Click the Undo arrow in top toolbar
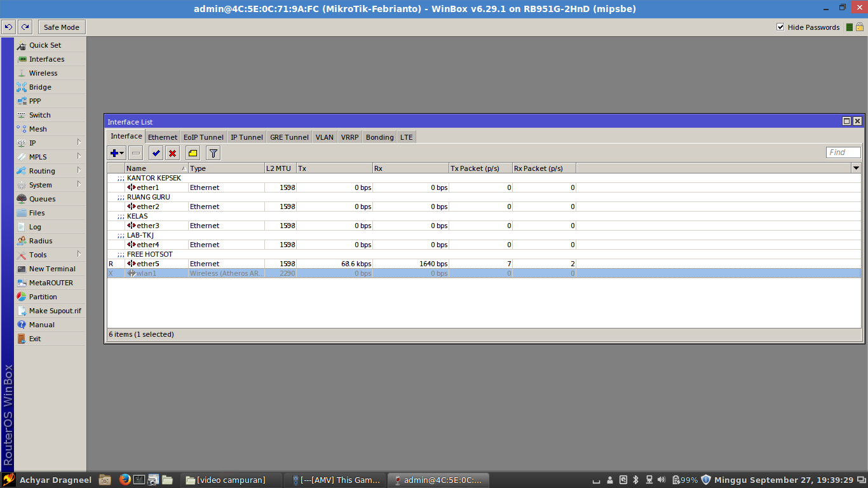This screenshot has width=868, height=488. (9, 27)
